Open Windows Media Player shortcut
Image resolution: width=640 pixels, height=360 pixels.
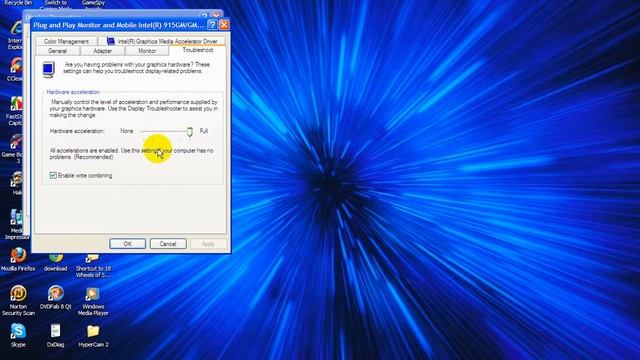coord(93,301)
